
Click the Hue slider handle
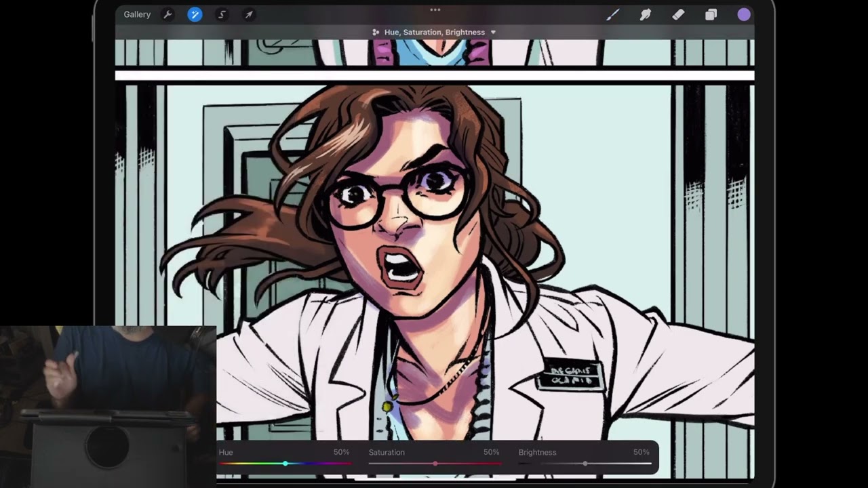pos(285,464)
